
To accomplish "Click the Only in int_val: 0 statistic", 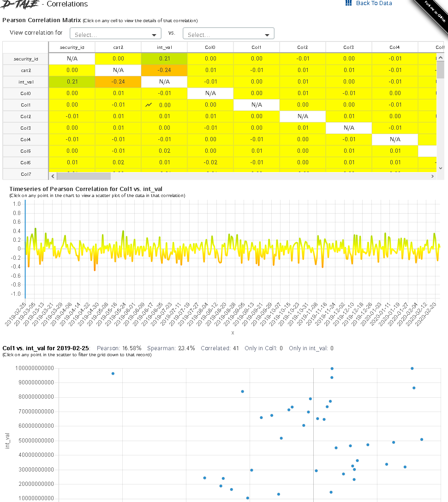I will coord(311,348).
